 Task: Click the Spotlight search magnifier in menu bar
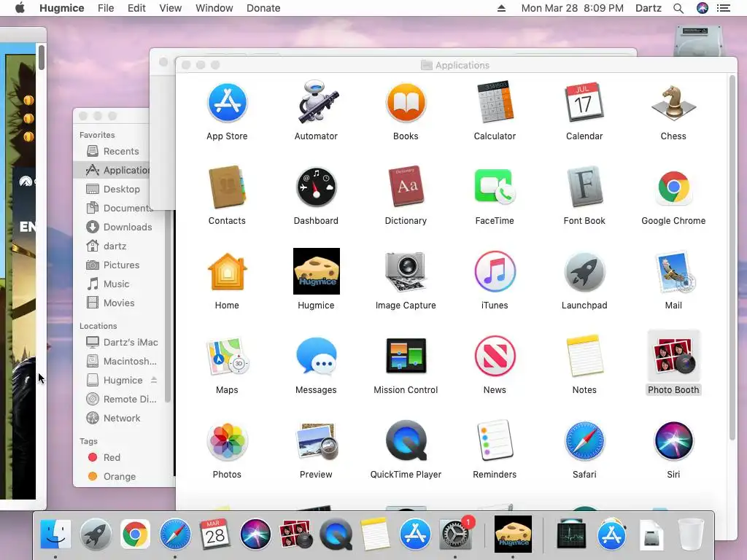678,8
